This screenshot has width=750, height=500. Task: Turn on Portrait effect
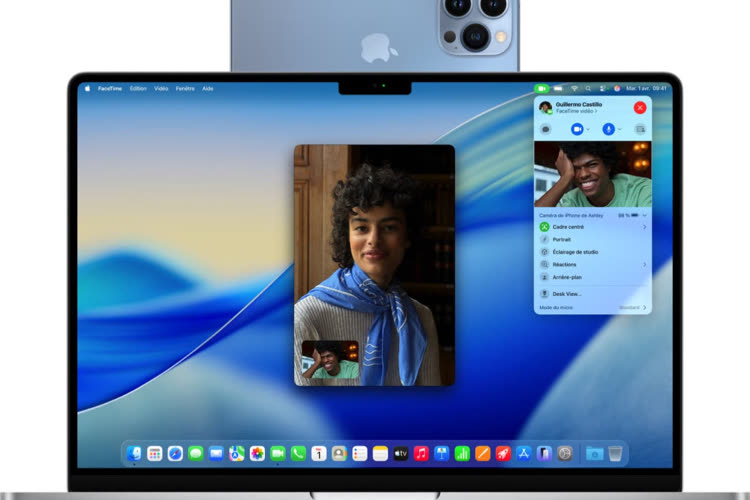click(545, 240)
